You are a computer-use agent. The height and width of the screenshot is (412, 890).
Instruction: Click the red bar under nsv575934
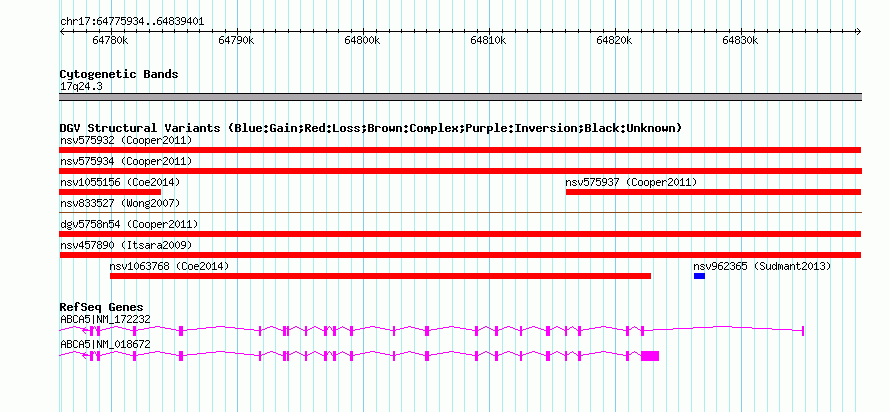click(460, 171)
